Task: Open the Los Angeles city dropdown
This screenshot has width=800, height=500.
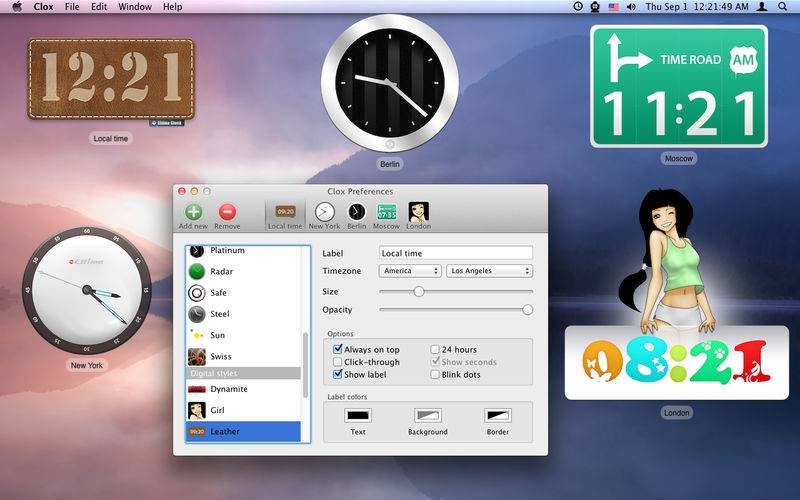Action: tap(489, 271)
